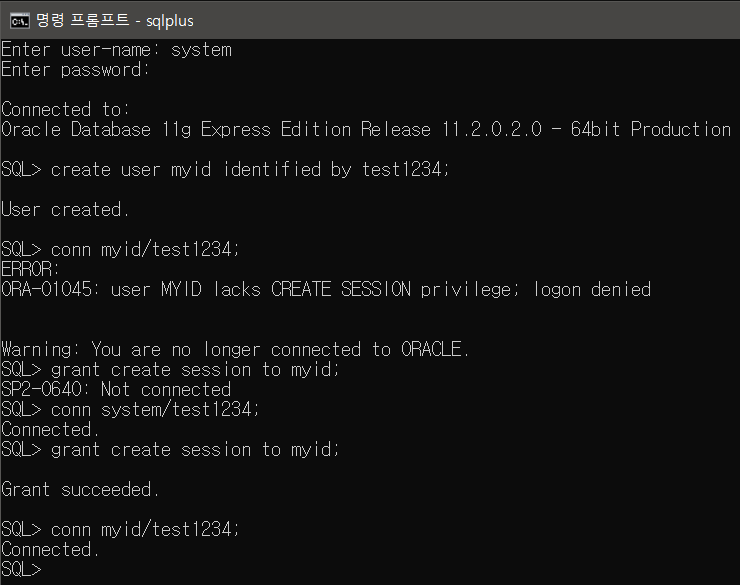Click the 'Warning: You are no longer connected' line

[235, 350]
